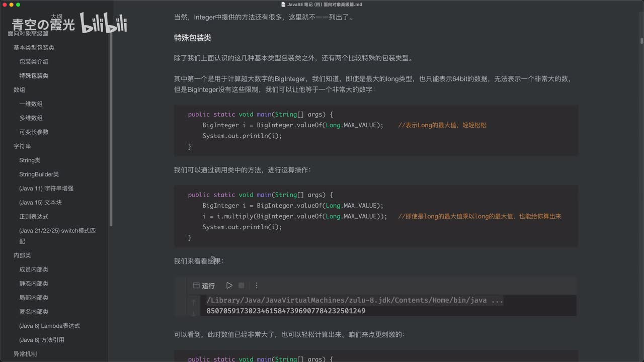
Task: Click window title JavaSE 笔记 (四) 面向对象高级篇.md
Action: pos(325,5)
